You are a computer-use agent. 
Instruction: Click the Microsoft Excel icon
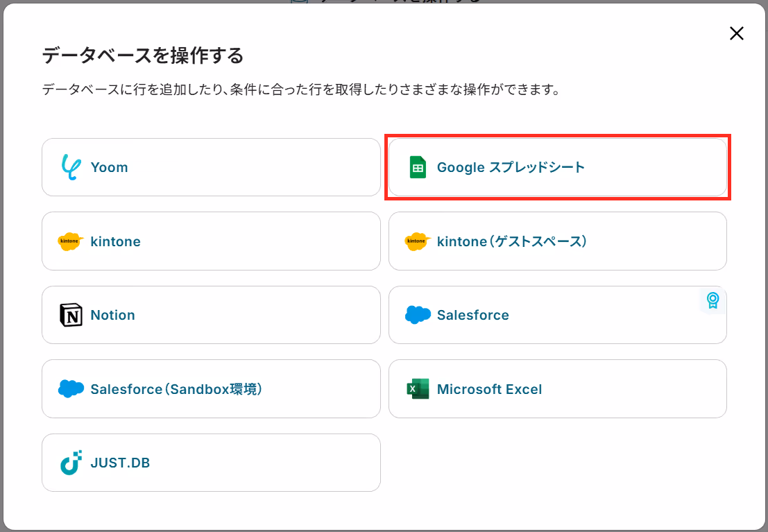pos(418,389)
